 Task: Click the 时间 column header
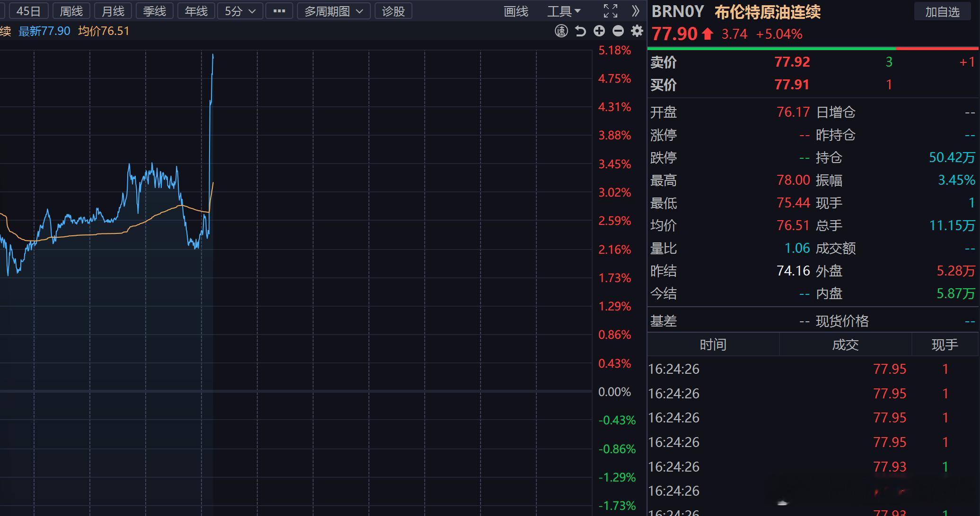tap(713, 344)
